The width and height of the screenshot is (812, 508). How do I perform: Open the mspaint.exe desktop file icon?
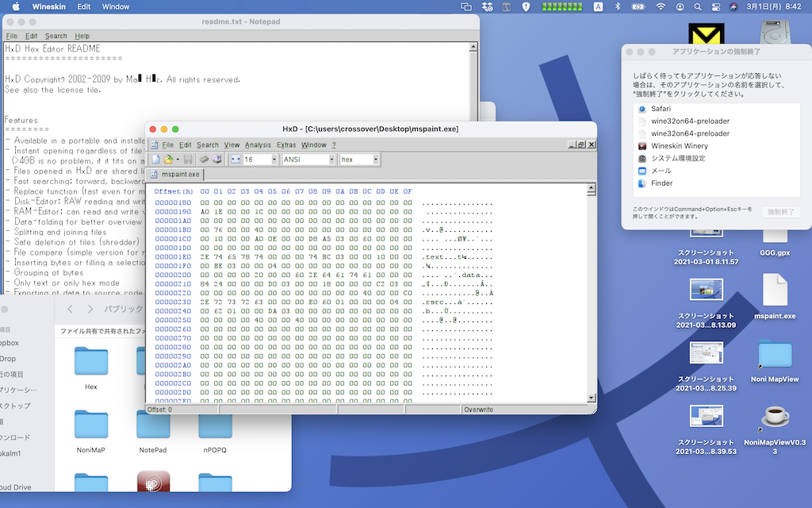coord(775,291)
